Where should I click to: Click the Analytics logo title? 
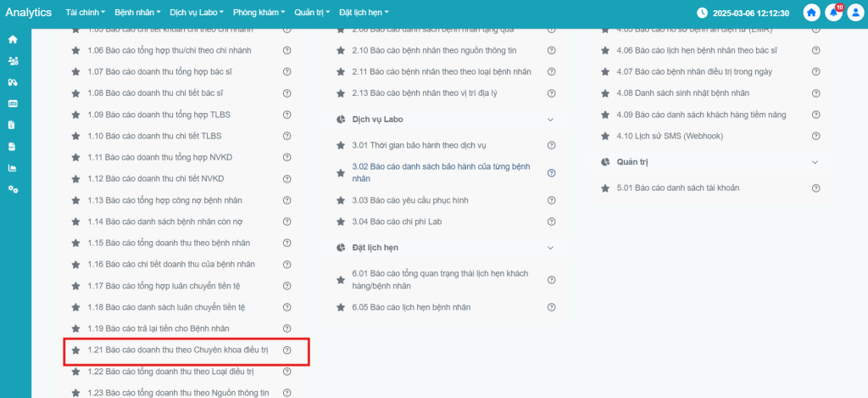tap(28, 13)
